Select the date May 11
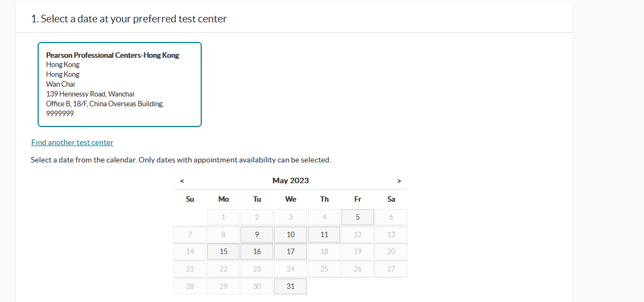This screenshot has height=302, width=644. pyautogui.click(x=324, y=235)
